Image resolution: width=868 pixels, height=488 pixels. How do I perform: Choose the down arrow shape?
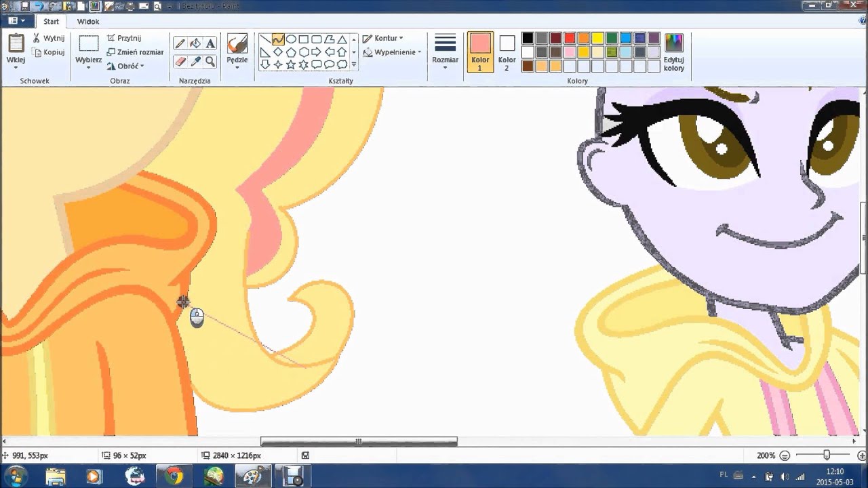(265, 65)
